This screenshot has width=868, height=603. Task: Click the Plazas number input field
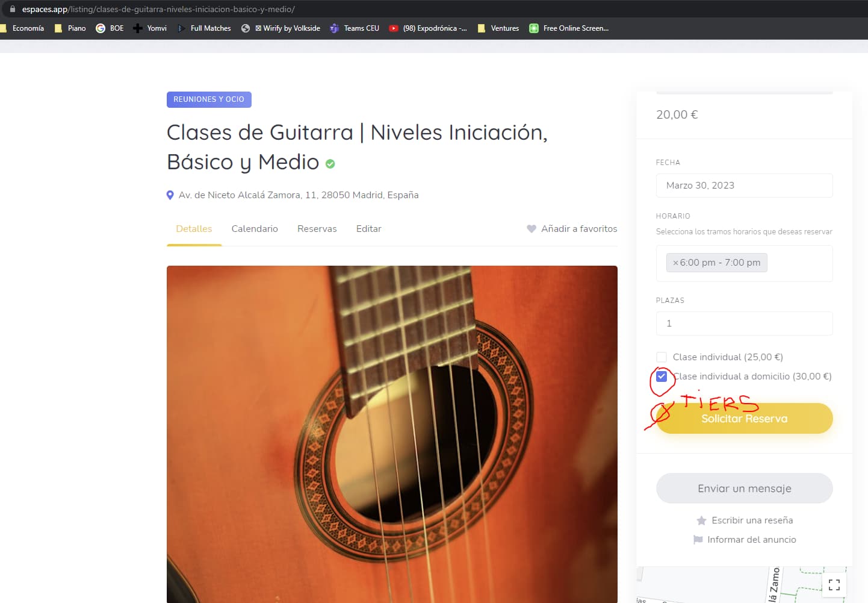(745, 323)
